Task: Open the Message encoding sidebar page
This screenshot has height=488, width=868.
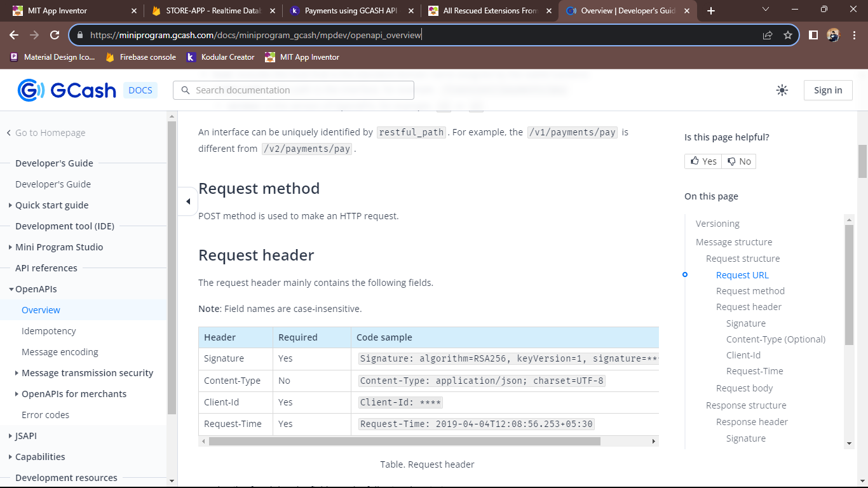Action: tap(60, 352)
